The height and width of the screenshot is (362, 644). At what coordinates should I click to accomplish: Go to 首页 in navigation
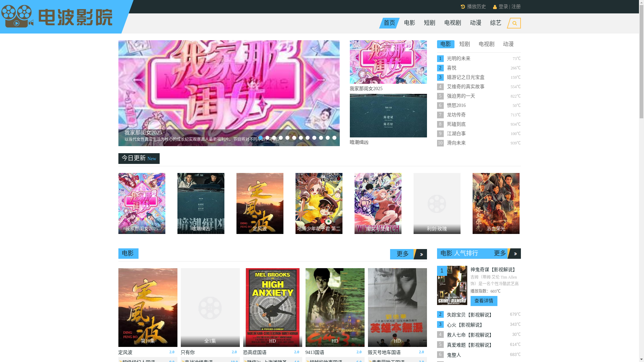[389, 23]
